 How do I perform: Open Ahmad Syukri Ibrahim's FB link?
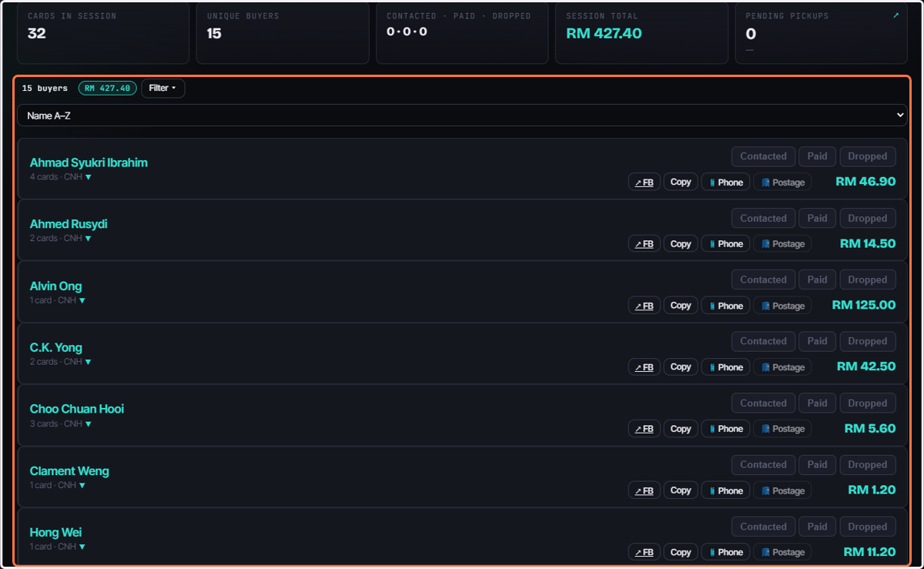[644, 182]
